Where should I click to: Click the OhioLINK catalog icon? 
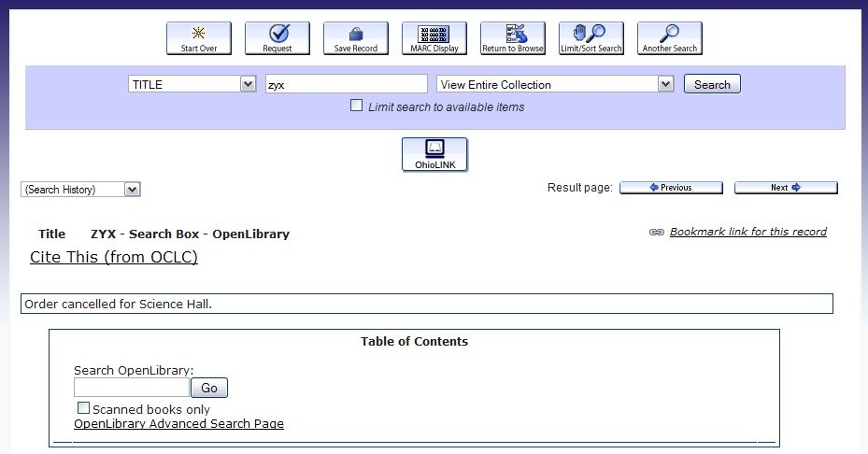click(x=434, y=154)
